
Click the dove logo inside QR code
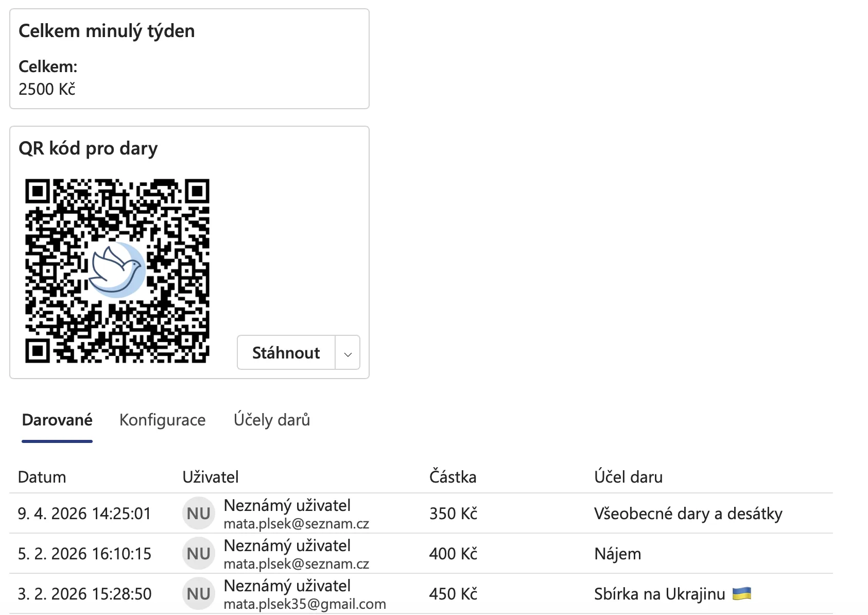click(x=117, y=269)
